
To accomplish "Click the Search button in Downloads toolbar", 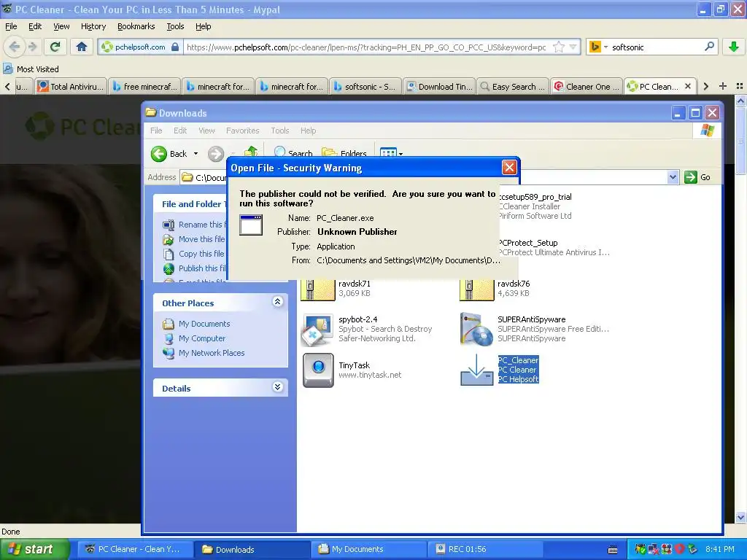I will (293, 153).
